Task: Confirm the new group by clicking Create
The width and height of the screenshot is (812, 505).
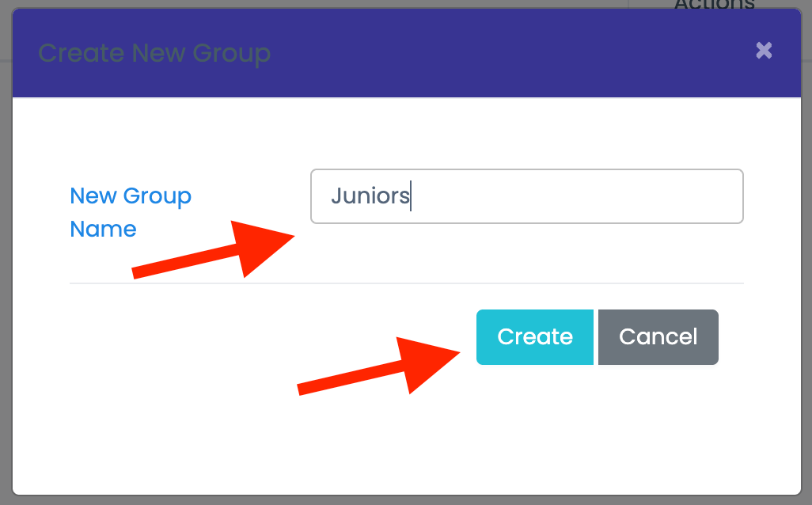Action: coord(534,336)
